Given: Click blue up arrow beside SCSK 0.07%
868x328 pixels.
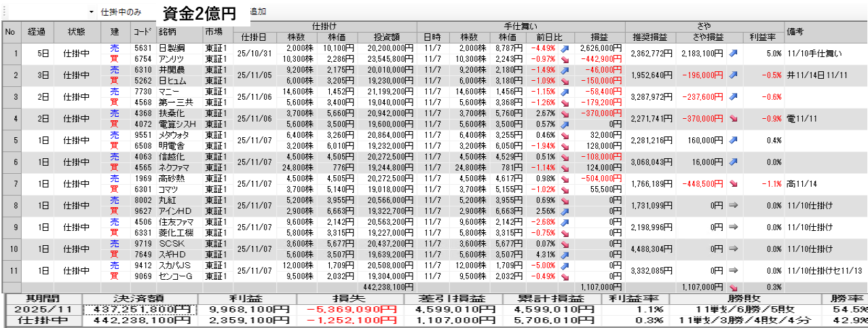Looking at the screenshot, I should [565, 244].
